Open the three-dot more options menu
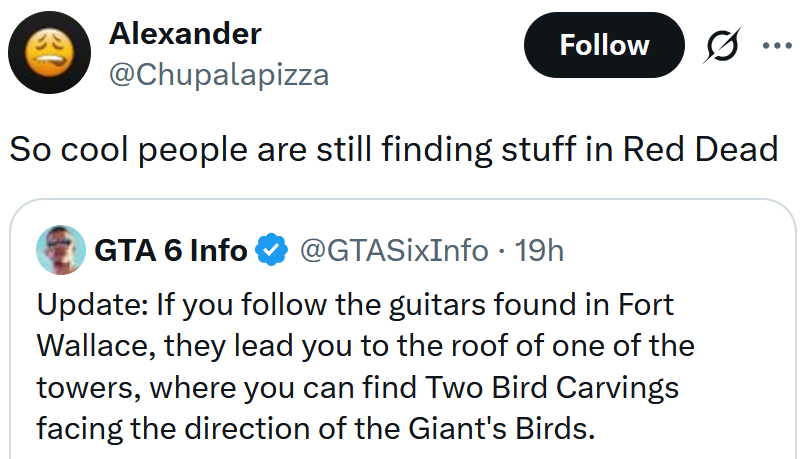Screen dimensions: 806x459 pos(777,46)
